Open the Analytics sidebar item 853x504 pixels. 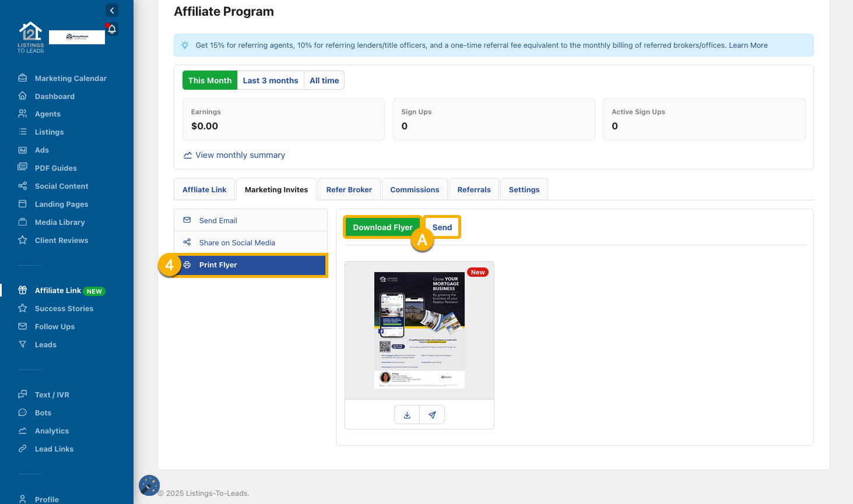click(x=52, y=431)
